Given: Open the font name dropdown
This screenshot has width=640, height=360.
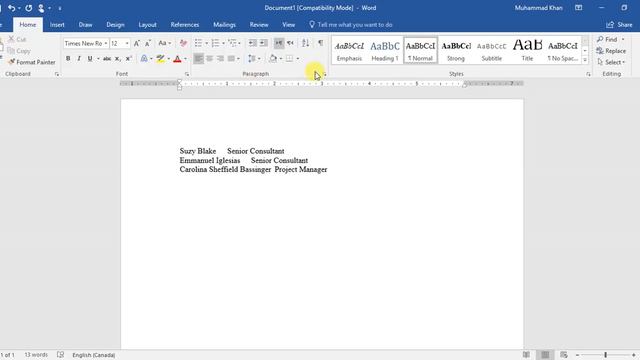Looking at the screenshot, I should click(x=106, y=43).
